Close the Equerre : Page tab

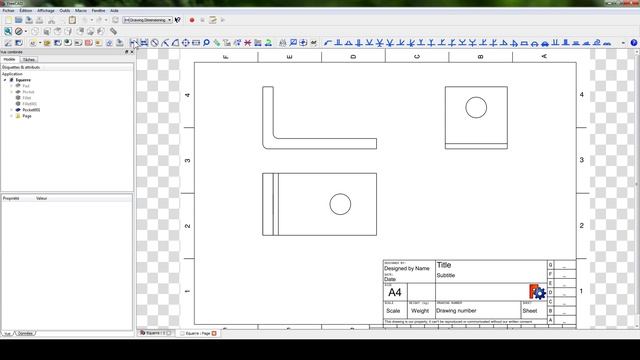click(x=214, y=333)
